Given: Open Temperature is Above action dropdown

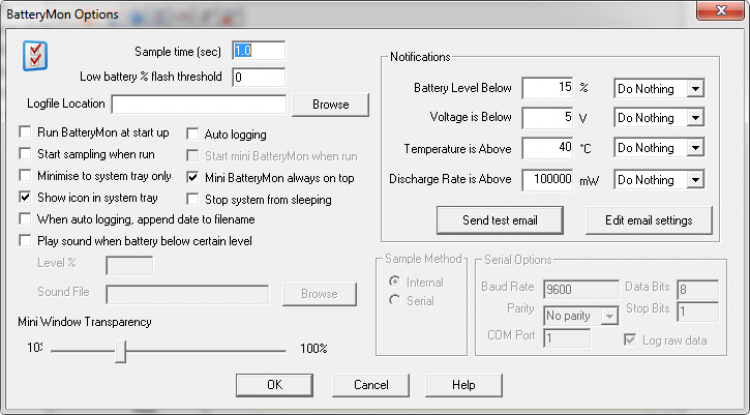Looking at the screenshot, I should pyautogui.click(x=695, y=148).
